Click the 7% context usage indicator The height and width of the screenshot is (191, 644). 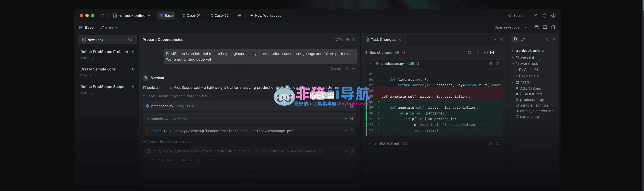click(338, 40)
